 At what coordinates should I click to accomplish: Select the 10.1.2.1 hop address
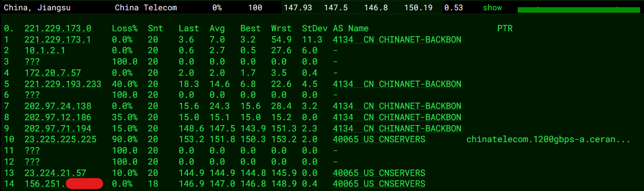point(45,51)
